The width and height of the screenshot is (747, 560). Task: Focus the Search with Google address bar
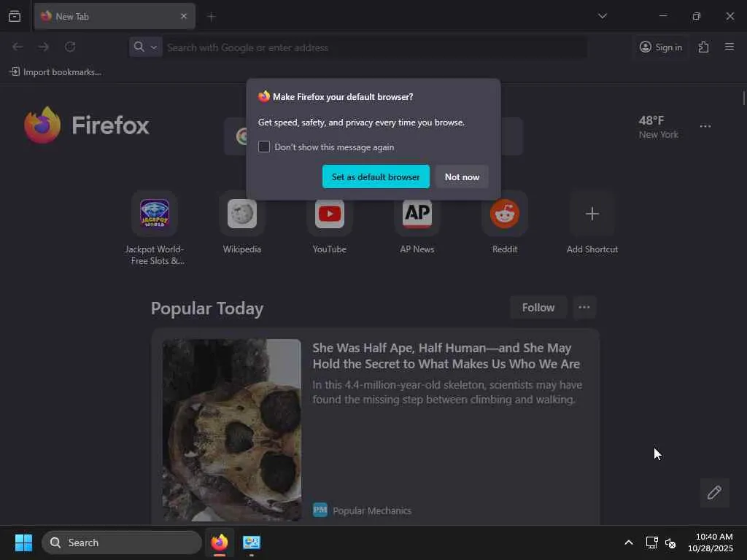pyautogui.click(x=376, y=47)
